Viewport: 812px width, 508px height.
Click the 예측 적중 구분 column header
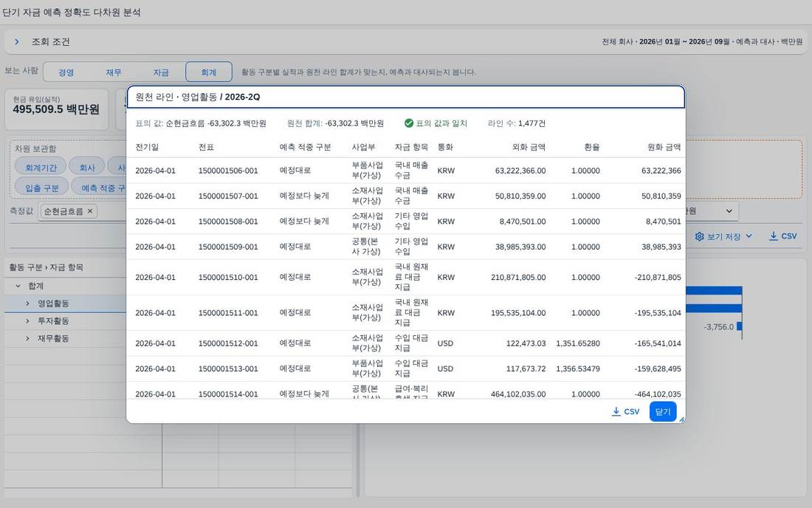click(305, 147)
